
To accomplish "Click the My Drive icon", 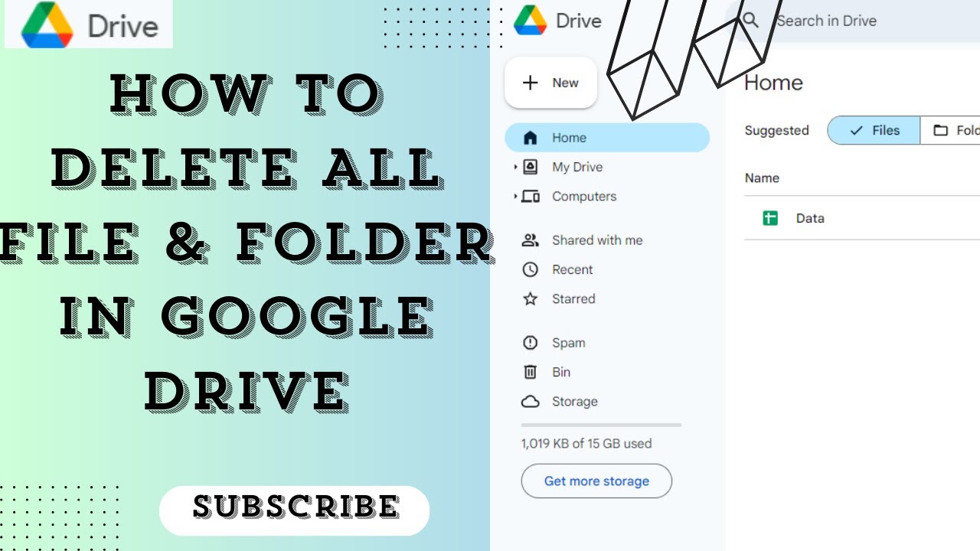I will pyautogui.click(x=530, y=167).
